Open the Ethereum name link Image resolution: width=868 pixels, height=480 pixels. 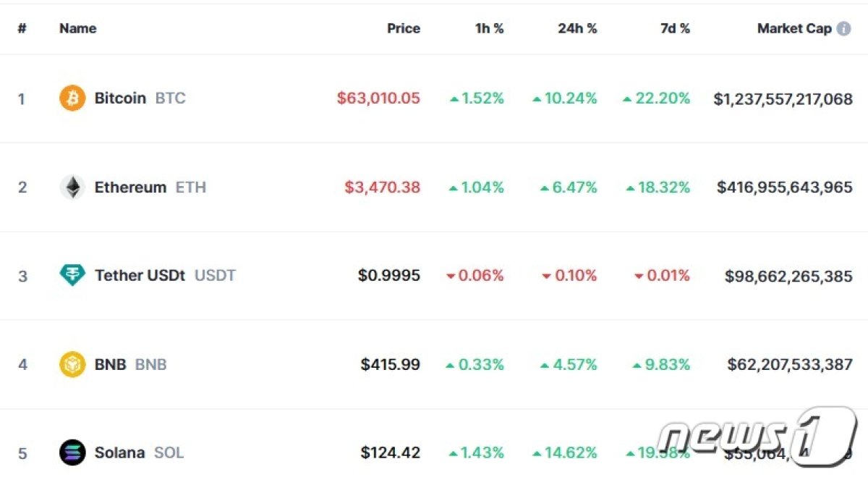(130, 188)
